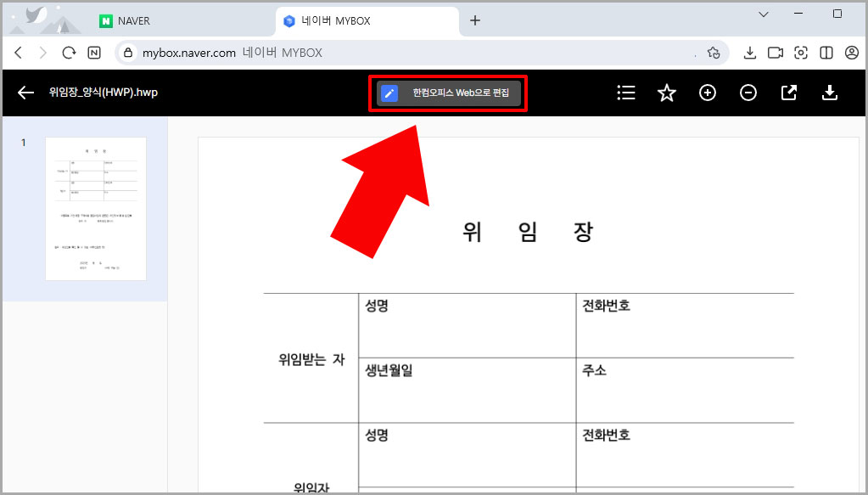
Task: Open the video call camera icon
Action: click(775, 52)
